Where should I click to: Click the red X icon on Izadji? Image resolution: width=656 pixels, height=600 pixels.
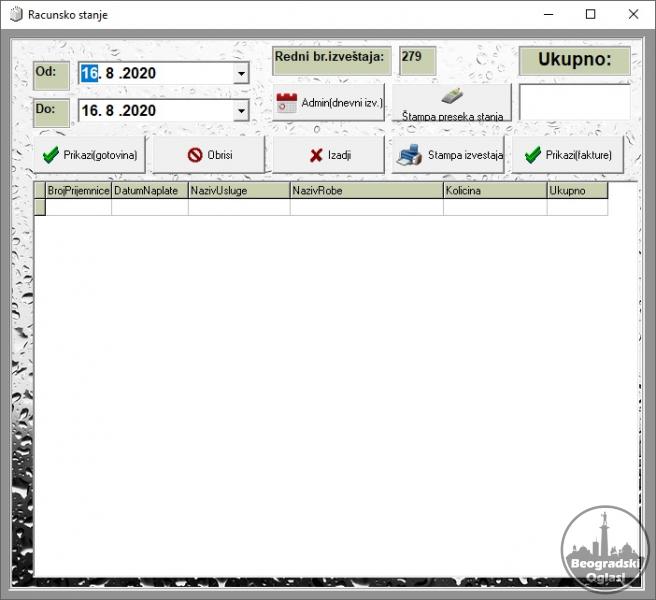pyautogui.click(x=316, y=155)
